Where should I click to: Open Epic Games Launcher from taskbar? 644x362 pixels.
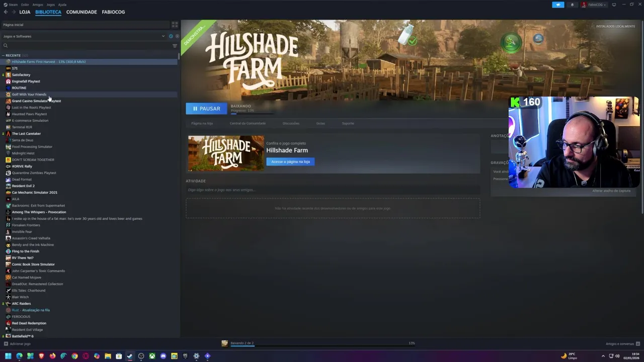click(185, 356)
